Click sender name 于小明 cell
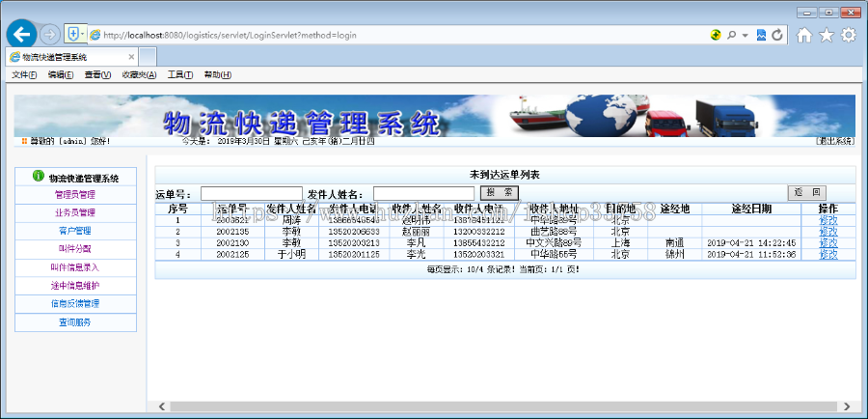Image resolution: width=868 pixels, height=419 pixels. coord(291,255)
